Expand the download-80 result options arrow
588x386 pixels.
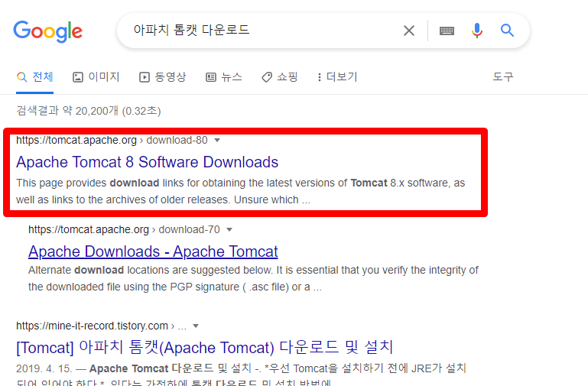click(x=216, y=141)
